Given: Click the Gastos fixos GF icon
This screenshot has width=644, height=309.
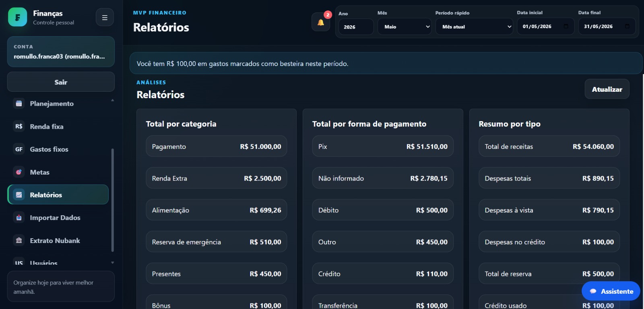Looking at the screenshot, I should (19, 149).
